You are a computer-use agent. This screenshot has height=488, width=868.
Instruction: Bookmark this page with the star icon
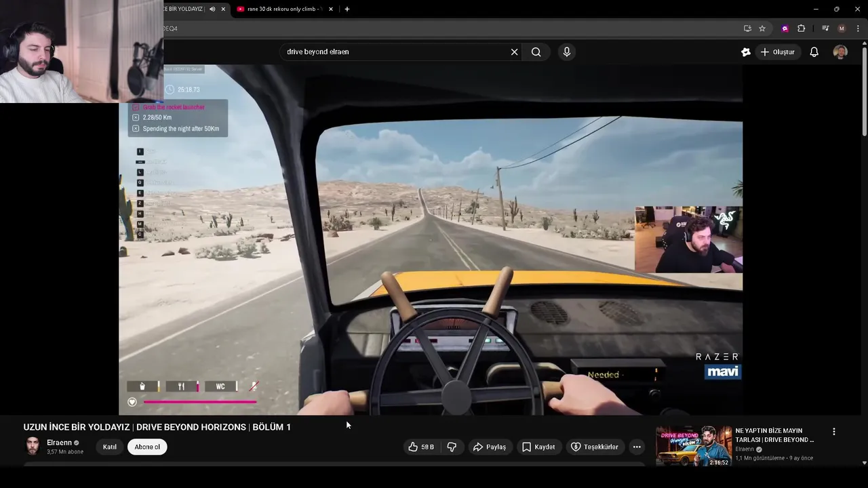(762, 28)
